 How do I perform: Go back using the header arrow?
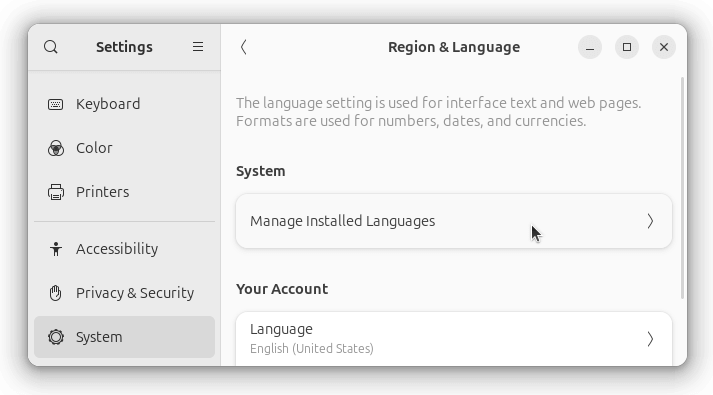[244, 47]
